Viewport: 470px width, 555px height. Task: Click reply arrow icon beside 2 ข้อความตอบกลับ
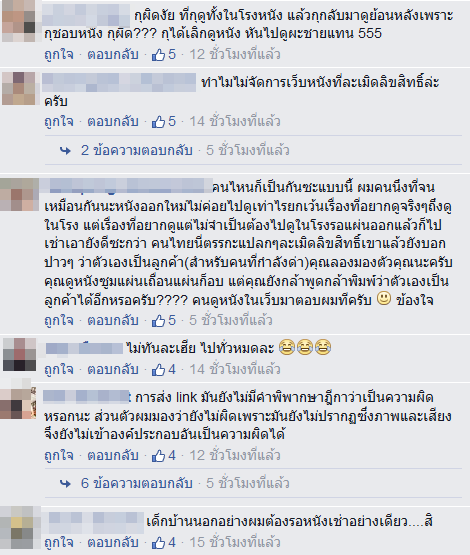point(65,151)
